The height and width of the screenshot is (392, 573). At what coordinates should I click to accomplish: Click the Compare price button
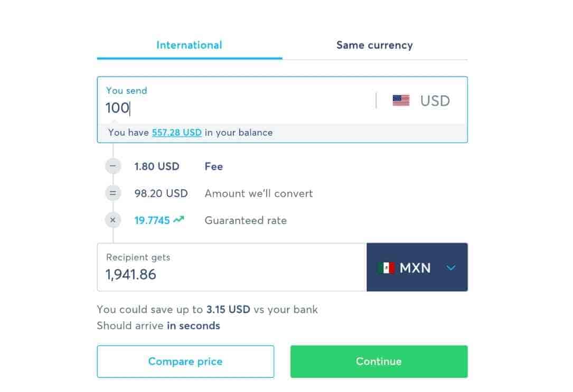coord(186,361)
